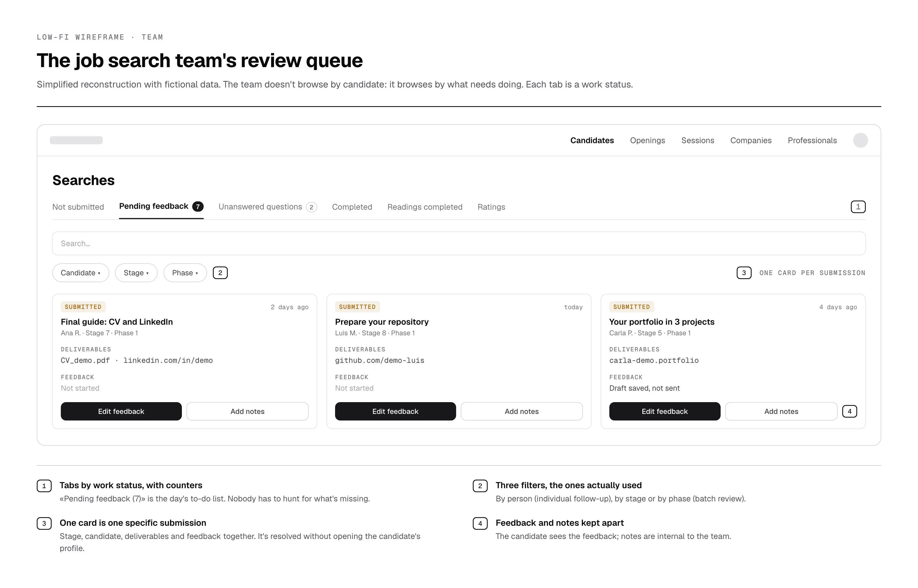Open the Readings completed tab
Viewport: 918px width, 588px height.
[425, 207]
